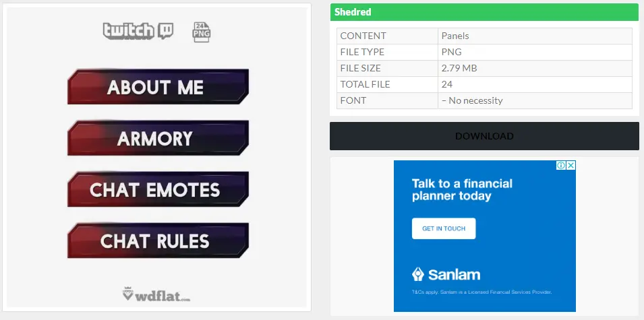Click the CONTENT label cell
Screen dimensions: 644x320
click(x=387, y=36)
